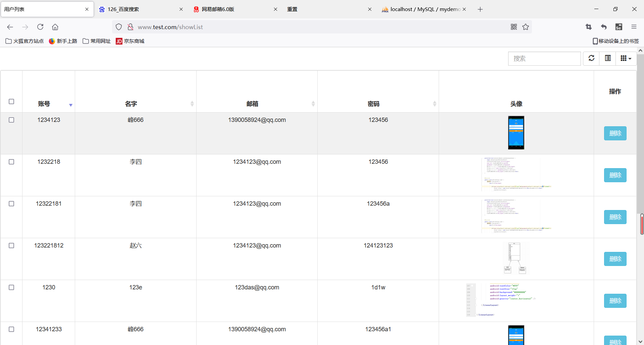Viewport: 644px width, 345px height.
Task: Check the row for account 1230
Action: 11,287
